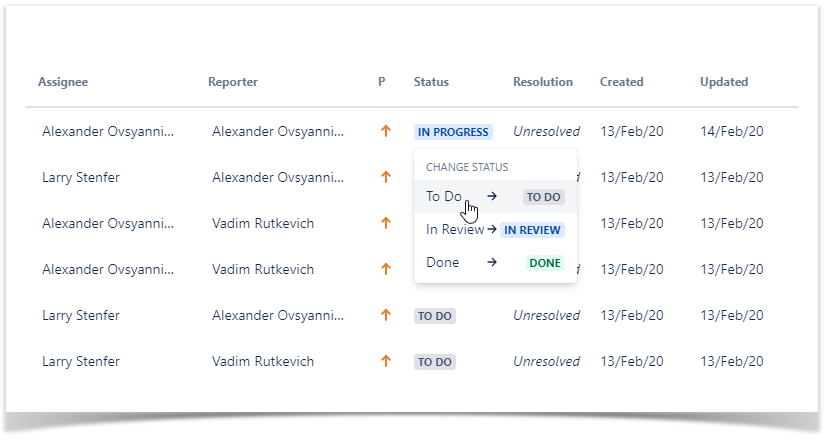Sort by Assignee column header
Viewport: 832px width, 441px height.
[x=63, y=82]
